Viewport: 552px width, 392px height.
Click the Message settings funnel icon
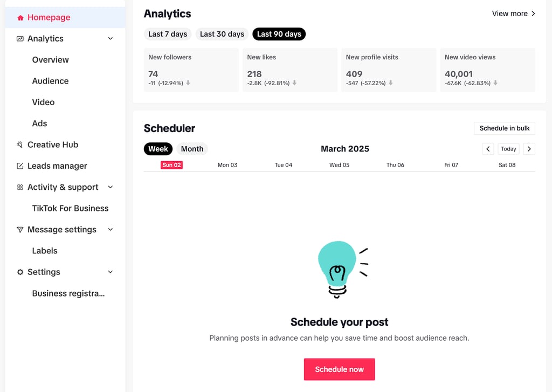[x=20, y=230]
